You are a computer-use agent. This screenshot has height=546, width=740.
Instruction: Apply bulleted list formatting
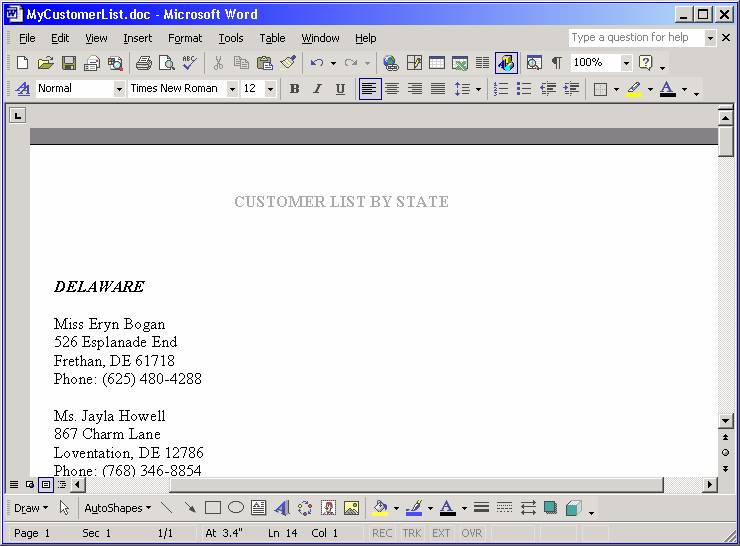coord(524,89)
